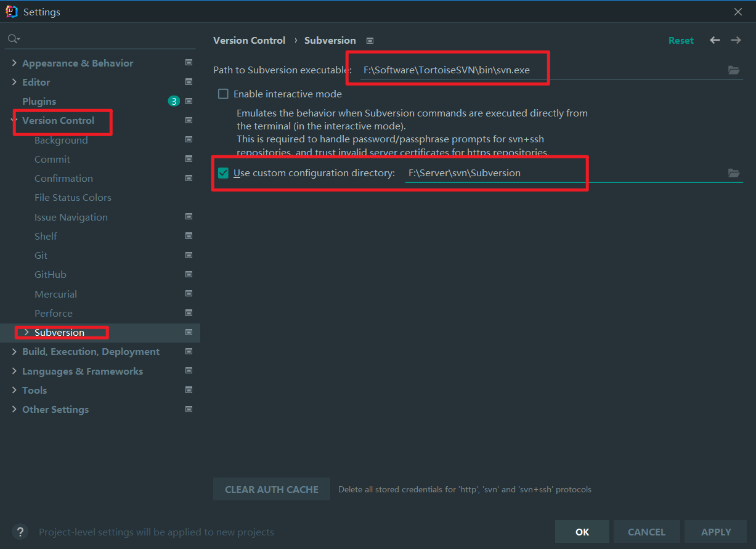Viewport: 756px width, 549px height.
Task: Open the Plugins settings page
Action: click(39, 101)
